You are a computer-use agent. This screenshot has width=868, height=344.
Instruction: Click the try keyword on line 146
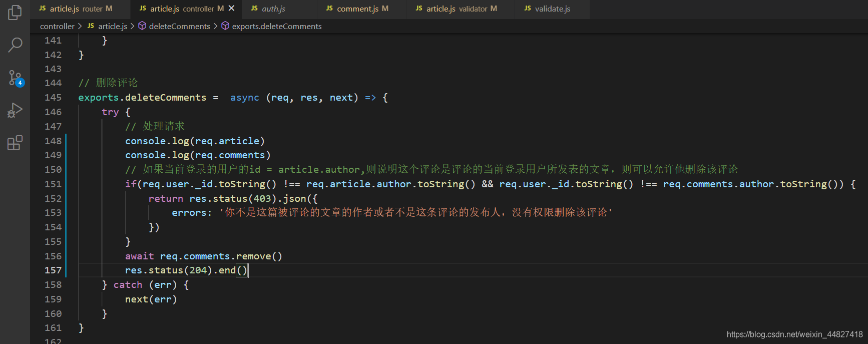[x=110, y=112]
